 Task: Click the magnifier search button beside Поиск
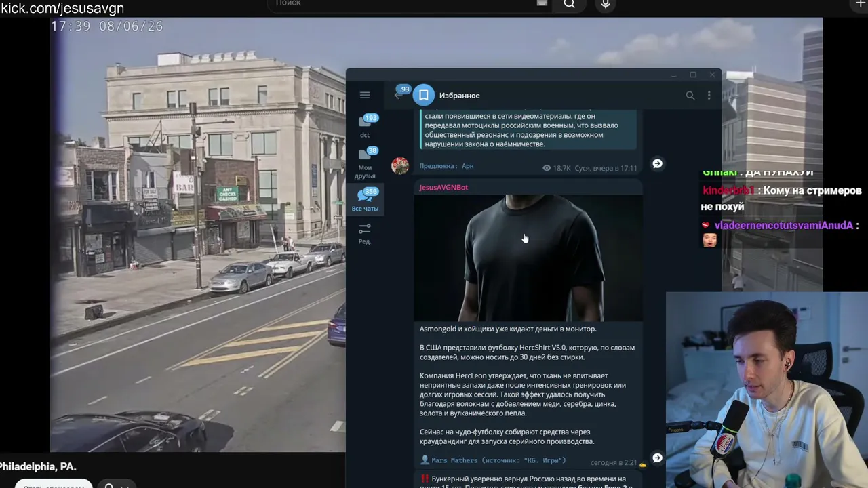point(570,4)
